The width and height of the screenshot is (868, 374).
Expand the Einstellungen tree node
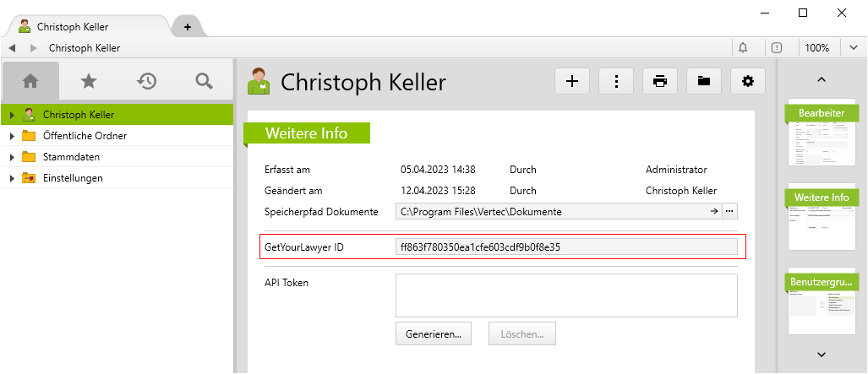(12, 178)
